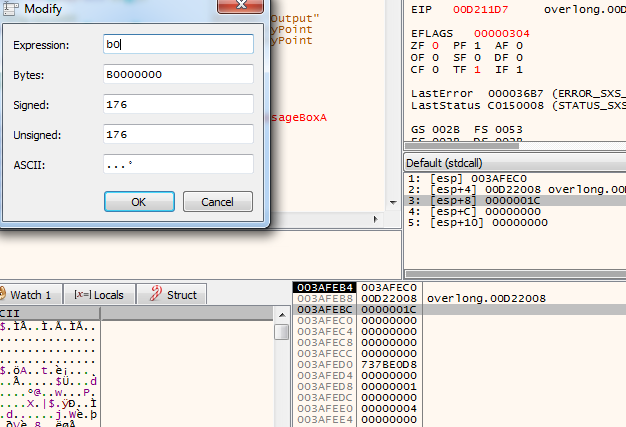Select stack row 003AFEE0 value 00000004
626x427 pixels.
(389, 408)
